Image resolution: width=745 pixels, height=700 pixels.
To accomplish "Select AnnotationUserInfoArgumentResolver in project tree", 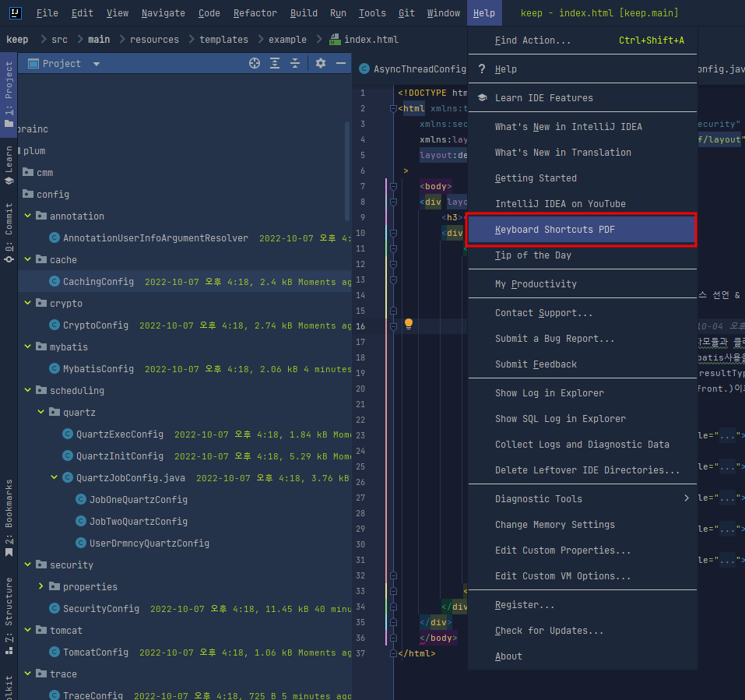I will (x=156, y=237).
